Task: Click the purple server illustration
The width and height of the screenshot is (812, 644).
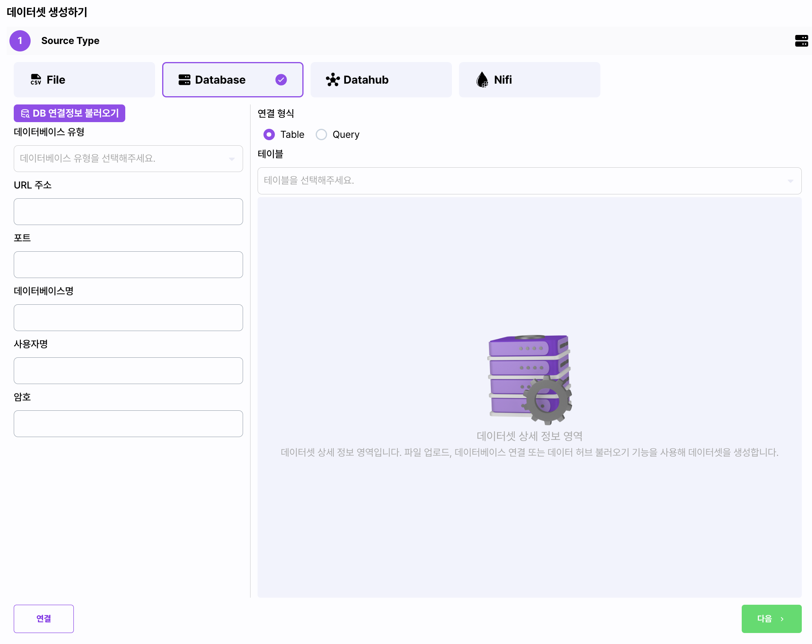Action: (530, 380)
